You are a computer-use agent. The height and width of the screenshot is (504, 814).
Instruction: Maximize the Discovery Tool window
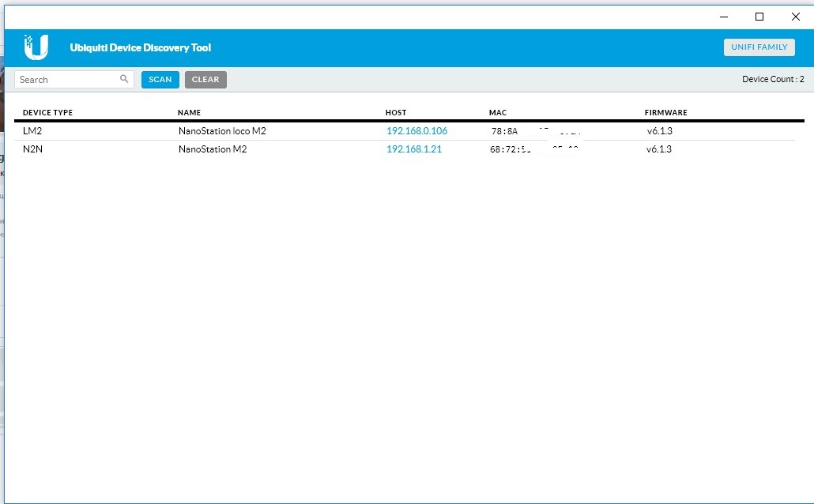759,17
